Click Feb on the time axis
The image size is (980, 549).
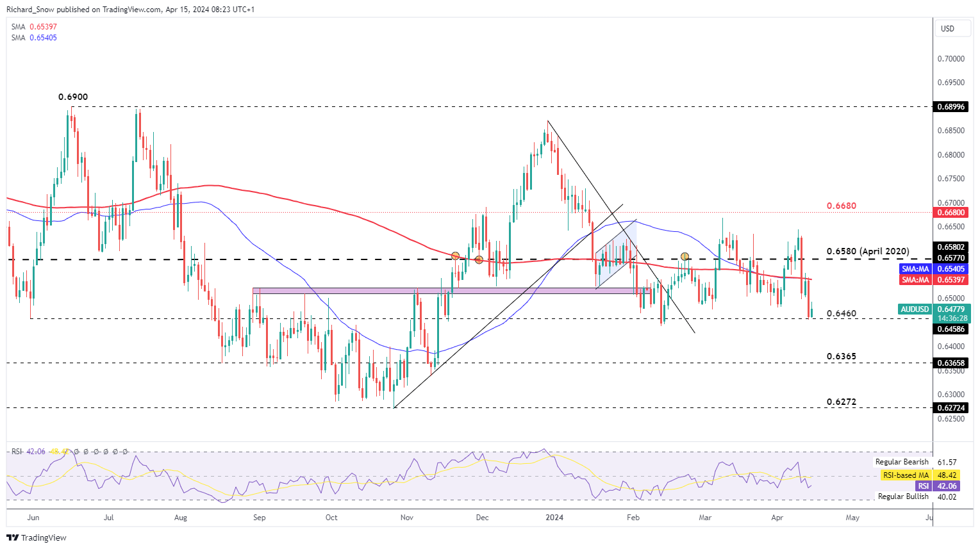pyautogui.click(x=633, y=517)
